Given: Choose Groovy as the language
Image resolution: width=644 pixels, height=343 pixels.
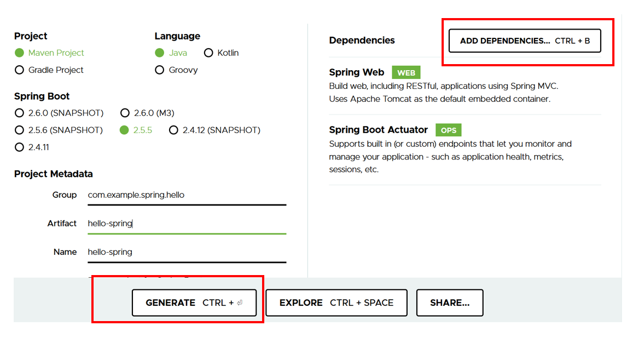Looking at the screenshot, I should coord(160,70).
